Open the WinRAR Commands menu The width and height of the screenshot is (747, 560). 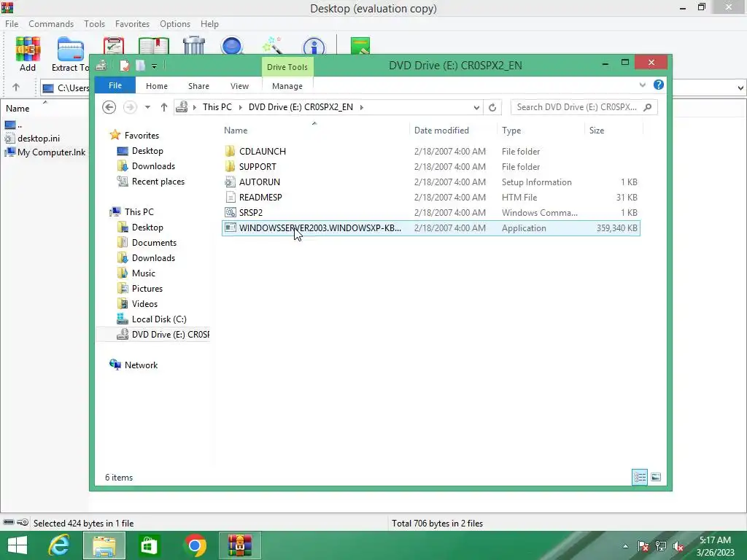pos(51,24)
